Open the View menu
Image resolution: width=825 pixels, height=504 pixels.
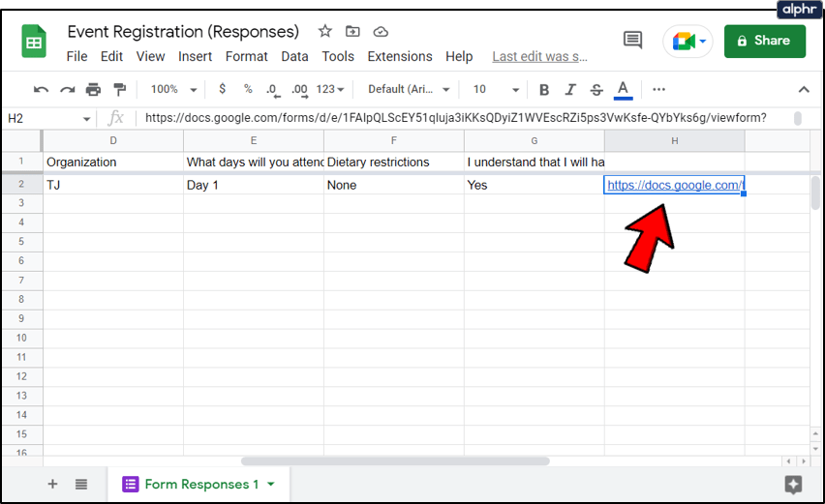click(150, 56)
